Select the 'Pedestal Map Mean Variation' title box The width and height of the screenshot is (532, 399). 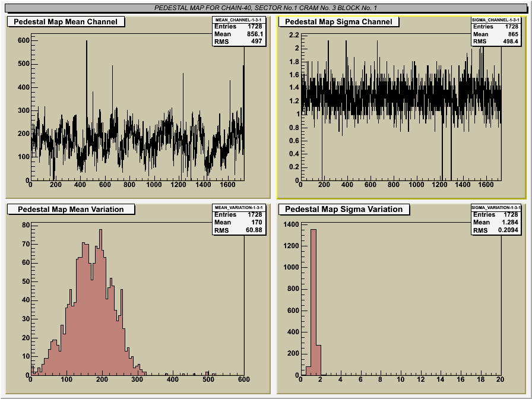click(71, 210)
